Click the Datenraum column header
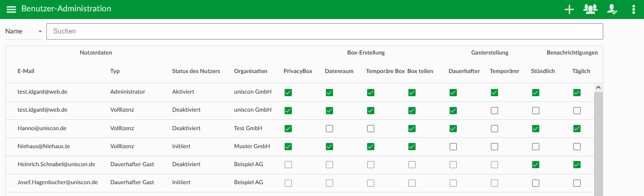This screenshot has width=644, height=196. tap(339, 71)
